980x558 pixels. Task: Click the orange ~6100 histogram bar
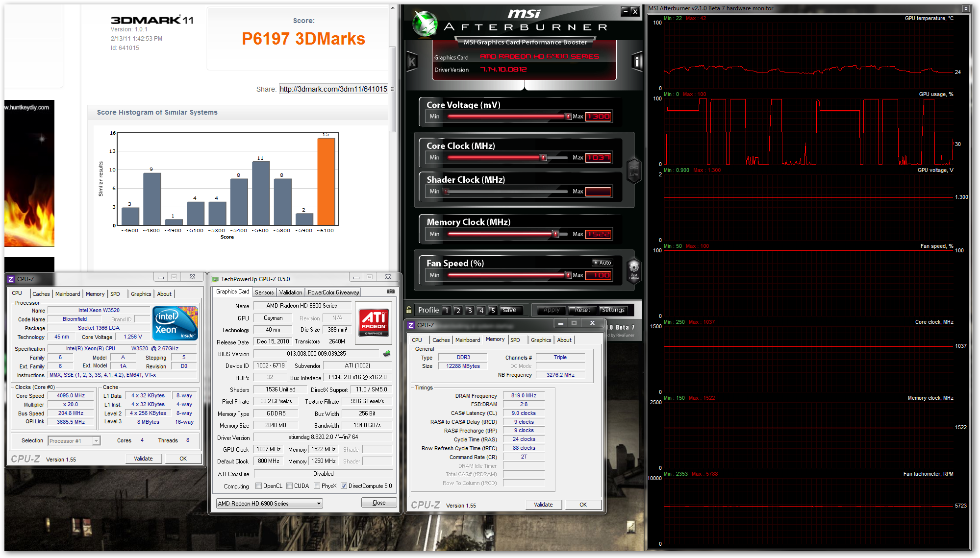326,181
